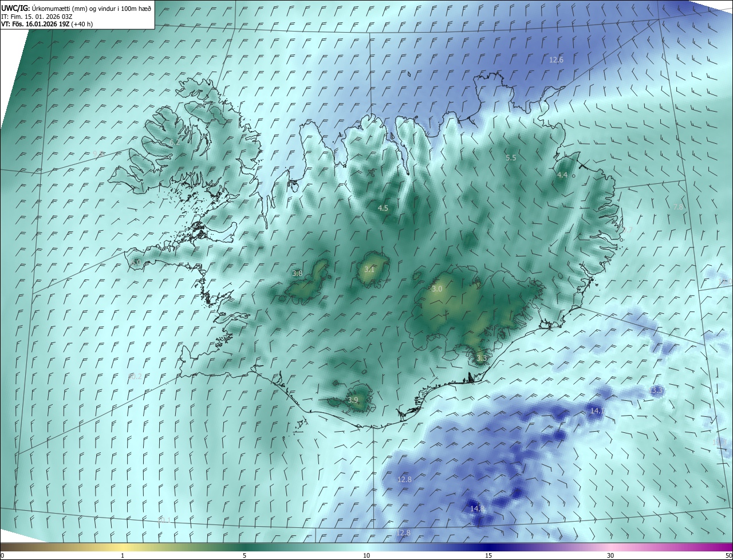Click the yellow color bar segment above tick 1
This screenshot has height=560, width=733.
click(123, 547)
